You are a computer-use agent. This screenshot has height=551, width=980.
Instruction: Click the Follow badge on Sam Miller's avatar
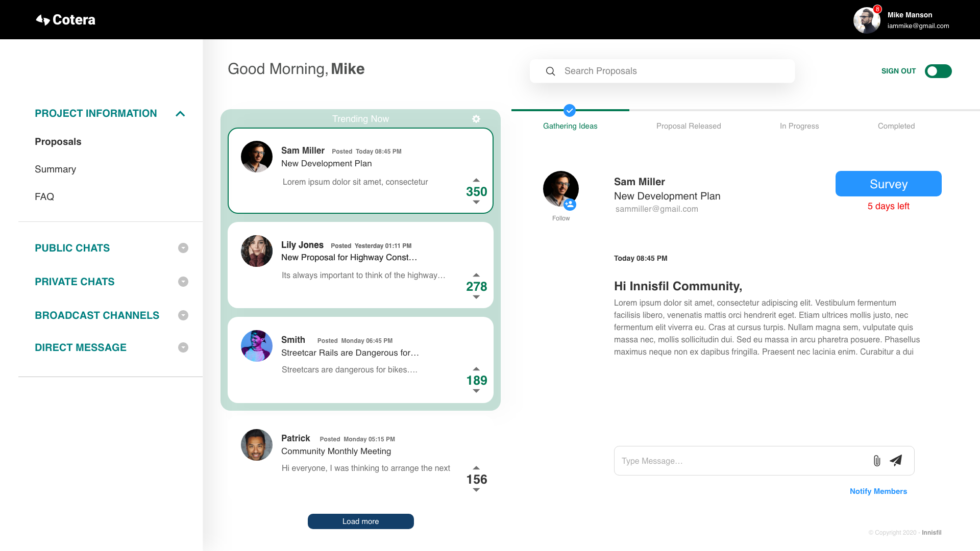pos(570,205)
